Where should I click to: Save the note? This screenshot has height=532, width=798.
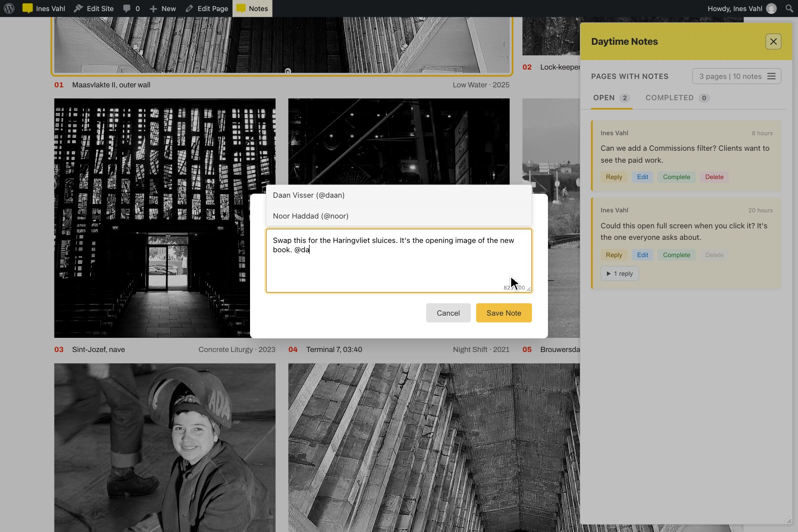tap(504, 313)
